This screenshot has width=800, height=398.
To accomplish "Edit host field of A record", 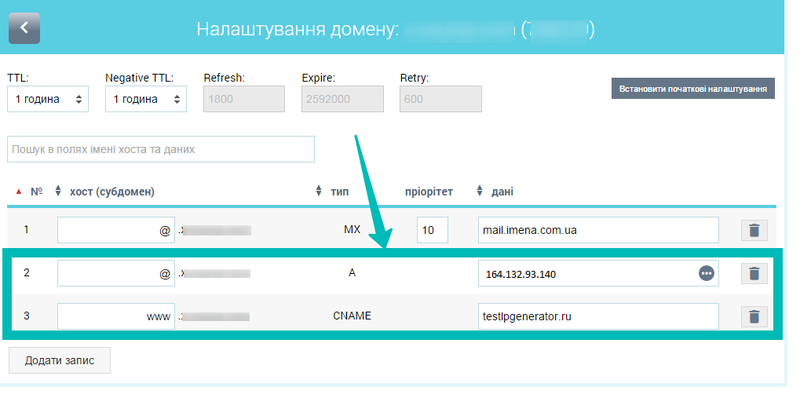I will tap(116, 273).
